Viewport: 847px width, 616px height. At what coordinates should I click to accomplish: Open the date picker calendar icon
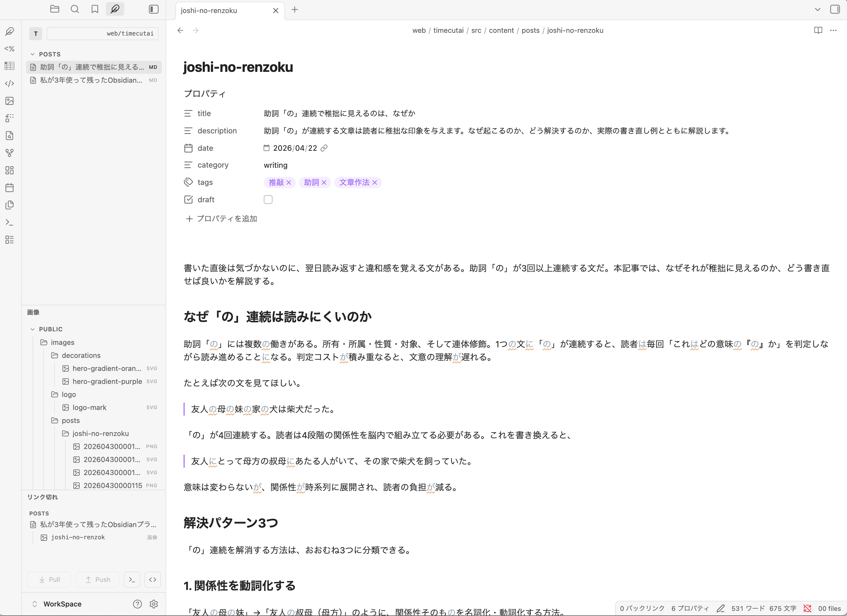point(266,148)
